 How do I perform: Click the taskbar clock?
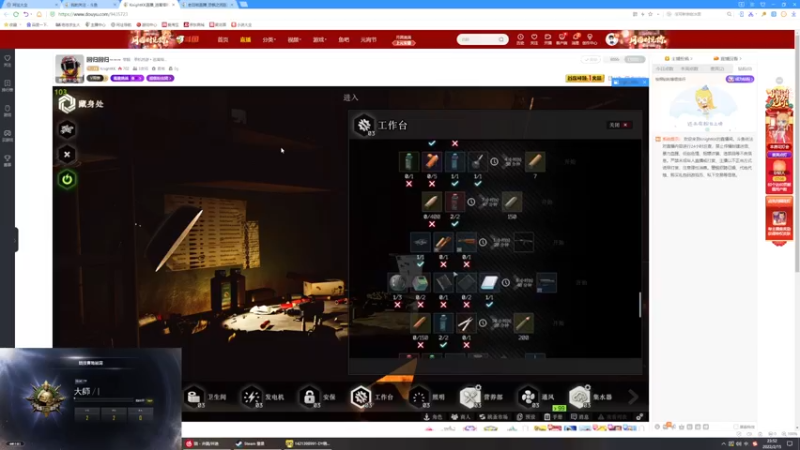tap(772, 443)
